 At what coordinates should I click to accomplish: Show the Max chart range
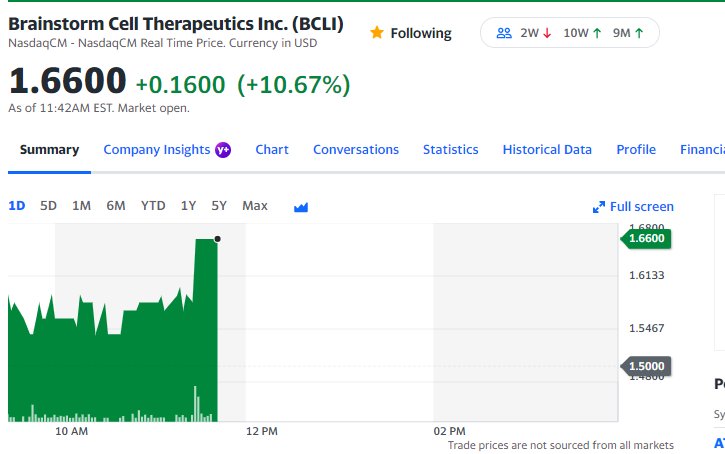click(255, 206)
